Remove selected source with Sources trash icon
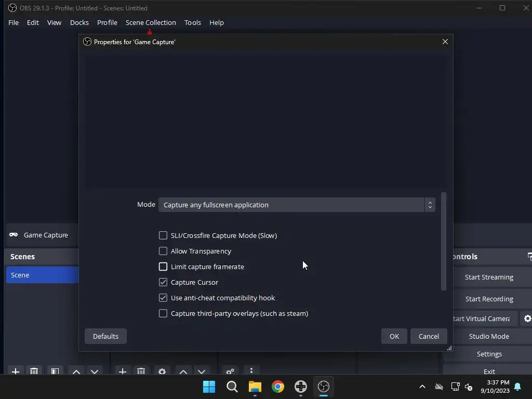 pos(141,371)
